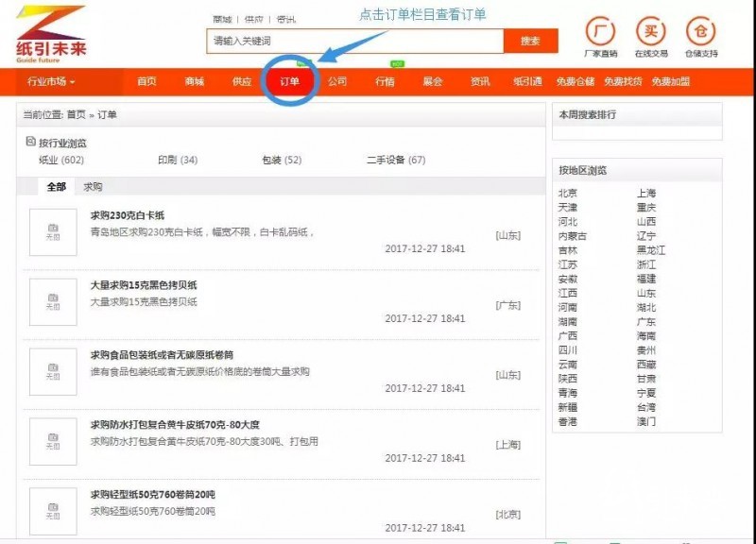The width and height of the screenshot is (756, 544).
Task: Click the 按行业浏览 document icon
Action: [30, 142]
